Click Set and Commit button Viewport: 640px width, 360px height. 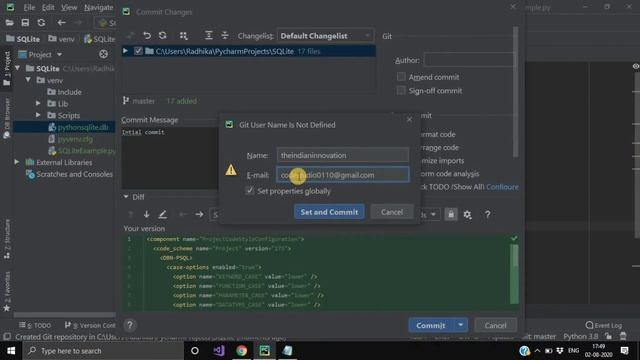click(329, 212)
